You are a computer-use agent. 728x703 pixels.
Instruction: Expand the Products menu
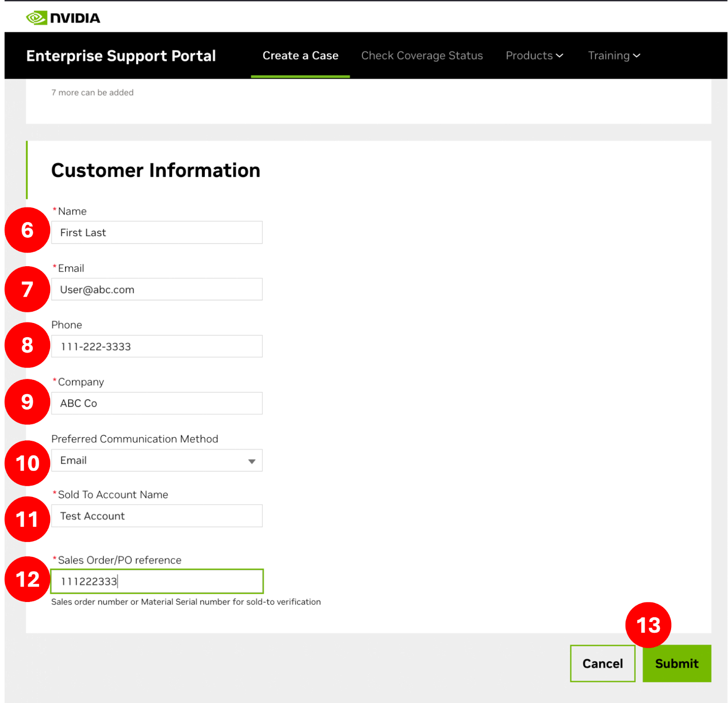[x=534, y=56]
